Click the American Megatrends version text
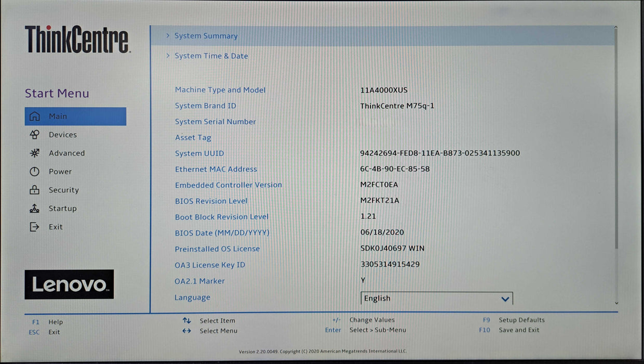This screenshot has width=644, height=364. coord(323,352)
